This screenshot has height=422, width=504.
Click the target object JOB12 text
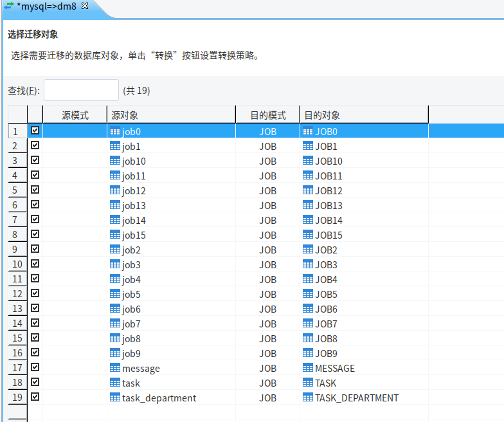[x=329, y=190]
